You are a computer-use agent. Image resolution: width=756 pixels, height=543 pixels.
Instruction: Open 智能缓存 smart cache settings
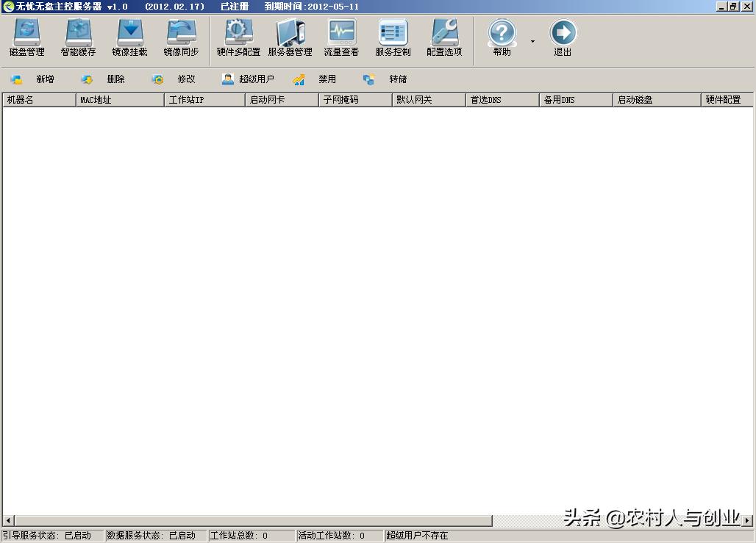78,37
